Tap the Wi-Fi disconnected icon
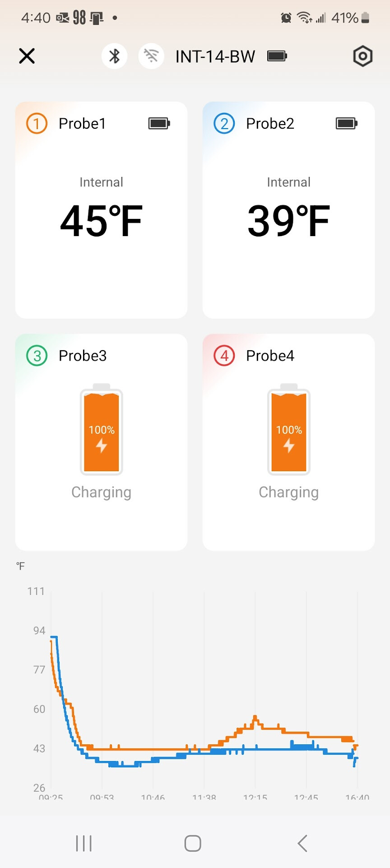This screenshot has height=868, width=390. [x=151, y=56]
